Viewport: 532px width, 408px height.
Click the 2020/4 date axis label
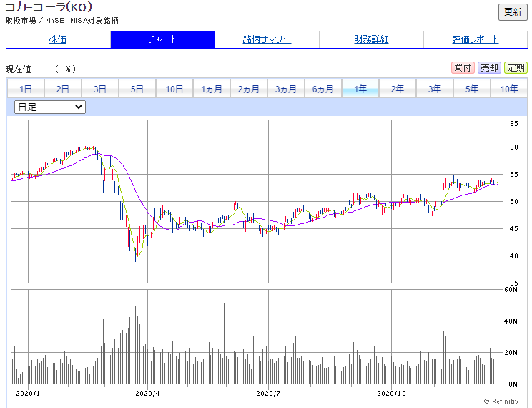pyautogui.click(x=147, y=394)
